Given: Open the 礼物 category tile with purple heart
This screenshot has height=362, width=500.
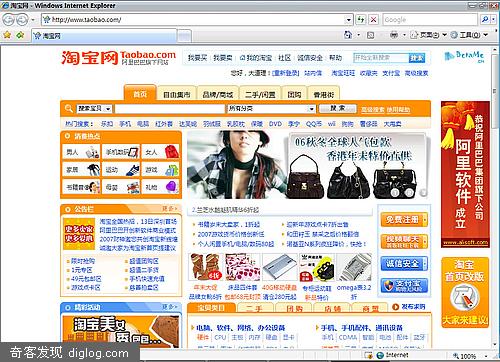Looking at the screenshot, I should coord(160,187).
